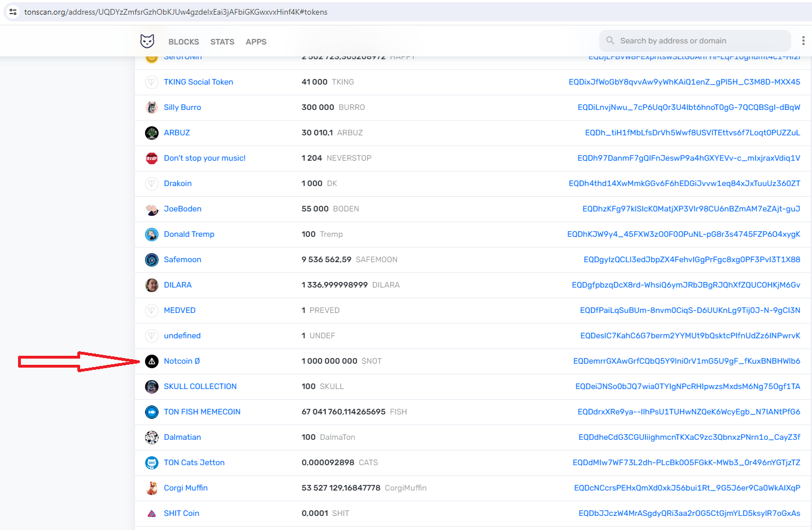This screenshot has width=812, height=530.
Task: Open the BLOCKS menu
Action: click(x=184, y=42)
